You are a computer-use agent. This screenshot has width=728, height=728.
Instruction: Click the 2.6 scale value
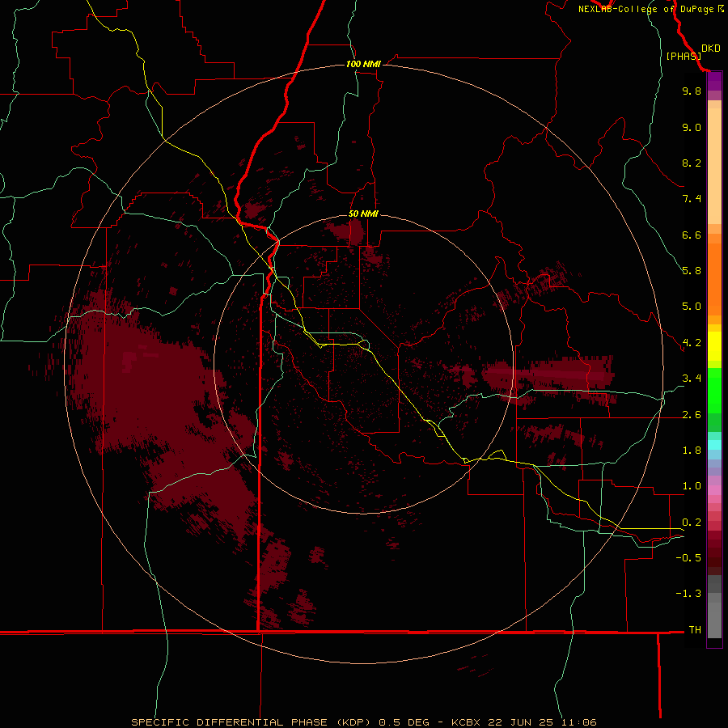point(692,415)
